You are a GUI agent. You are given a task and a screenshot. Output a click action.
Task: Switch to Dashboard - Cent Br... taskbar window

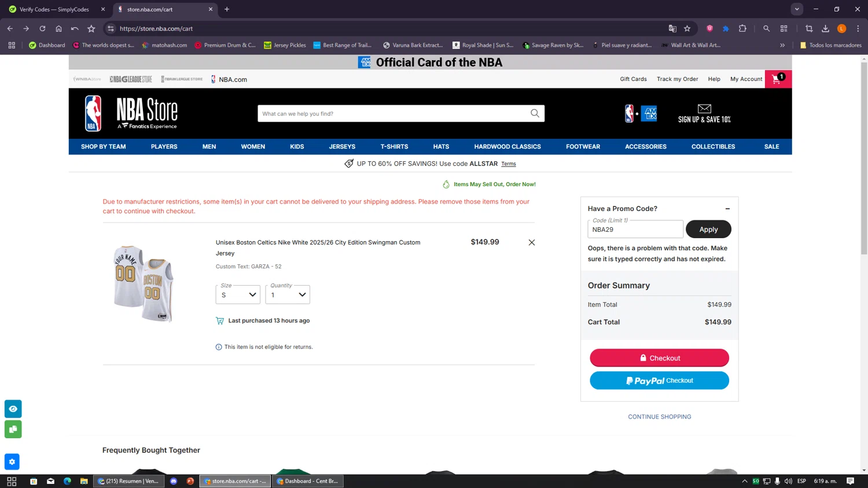(308, 481)
